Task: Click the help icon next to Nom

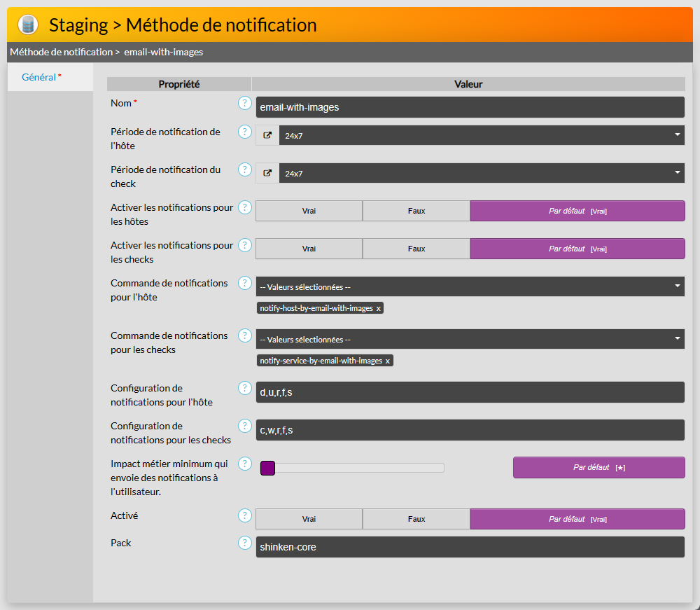Action: click(244, 104)
